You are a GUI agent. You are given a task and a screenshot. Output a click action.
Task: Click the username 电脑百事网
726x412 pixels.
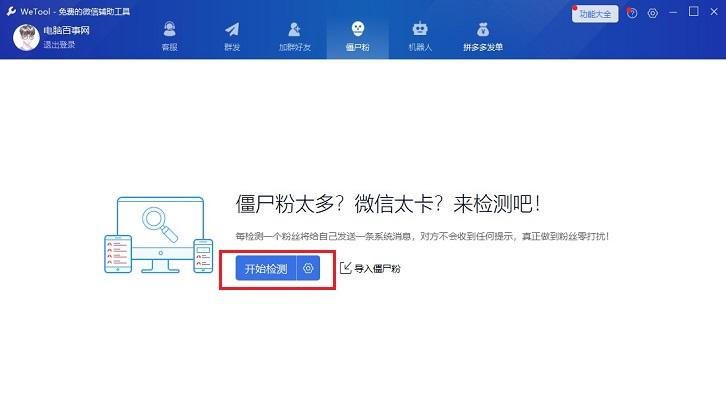pos(66,31)
